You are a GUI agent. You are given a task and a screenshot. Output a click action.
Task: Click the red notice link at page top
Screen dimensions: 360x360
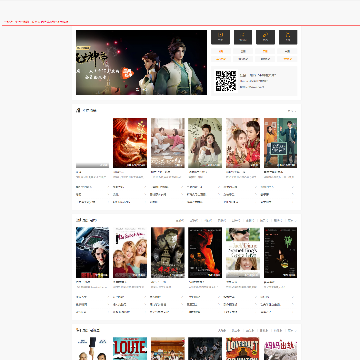pos(36,22)
